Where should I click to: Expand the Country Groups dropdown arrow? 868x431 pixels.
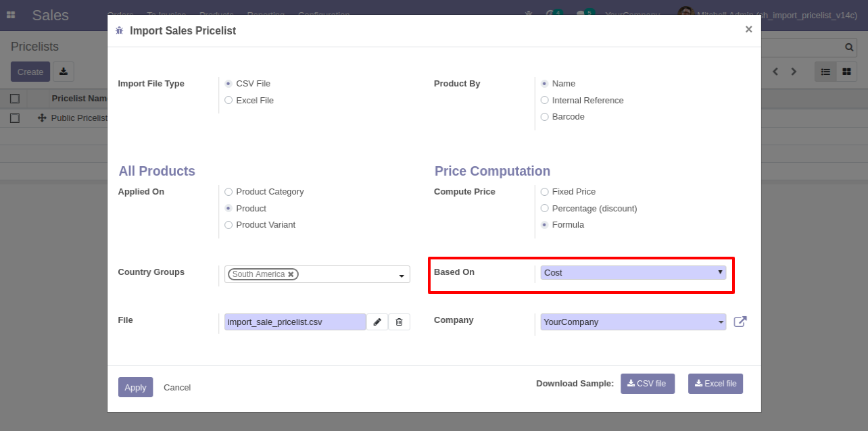pos(402,275)
